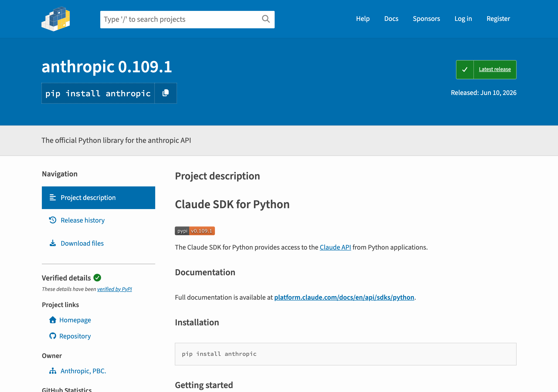Image resolution: width=558 pixels, height=392 pixels.
Task: Click the Project links heading
Action: click(x=60, y=305)
